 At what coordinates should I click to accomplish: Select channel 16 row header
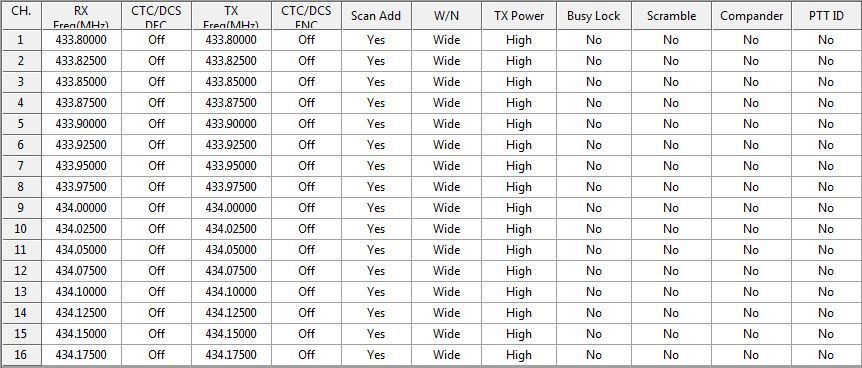pyautogui.click(x=21, y=355)
